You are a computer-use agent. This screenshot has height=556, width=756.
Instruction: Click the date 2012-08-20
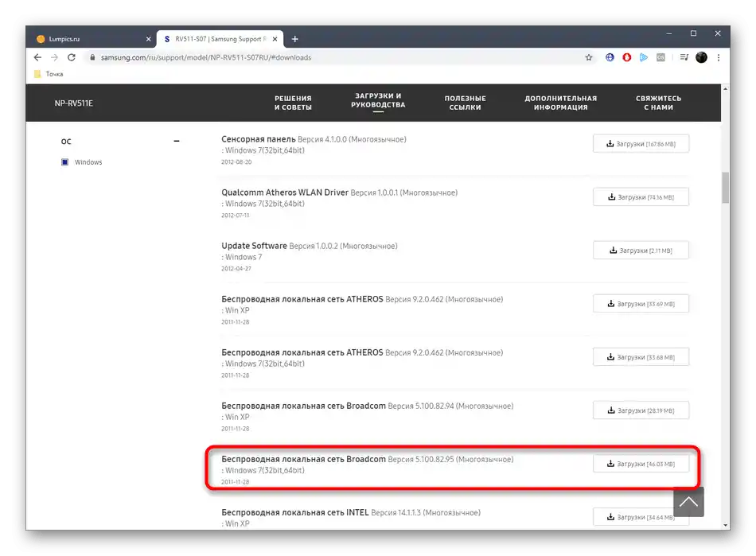coord(236,162)
